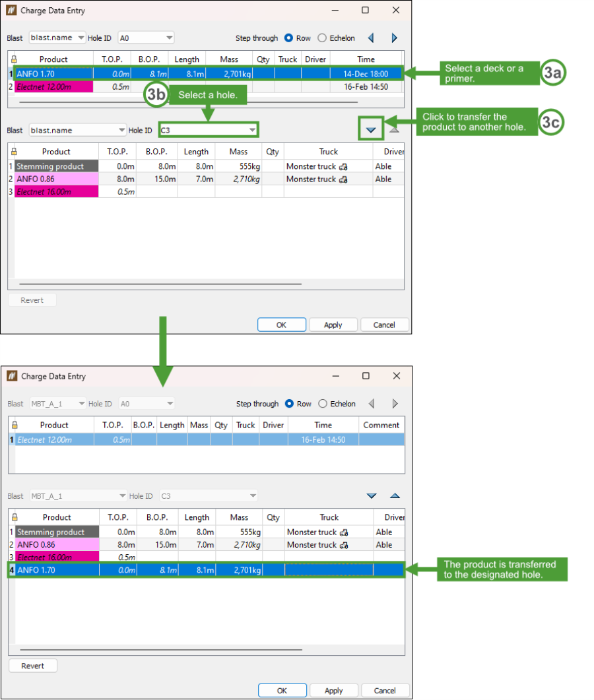Open top Blast dropdown 'blast.name' in upper window

point(57,38)
